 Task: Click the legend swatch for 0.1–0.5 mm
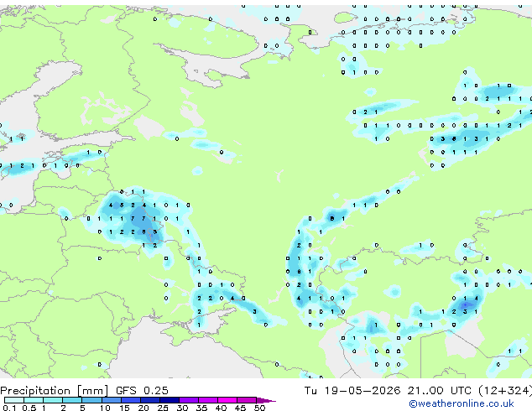tap(14, 400)
